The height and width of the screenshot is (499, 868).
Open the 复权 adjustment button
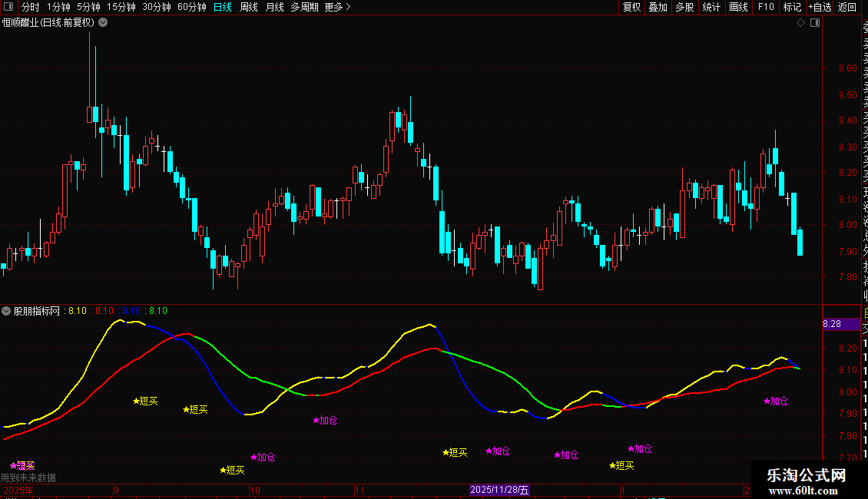(631, 7)
